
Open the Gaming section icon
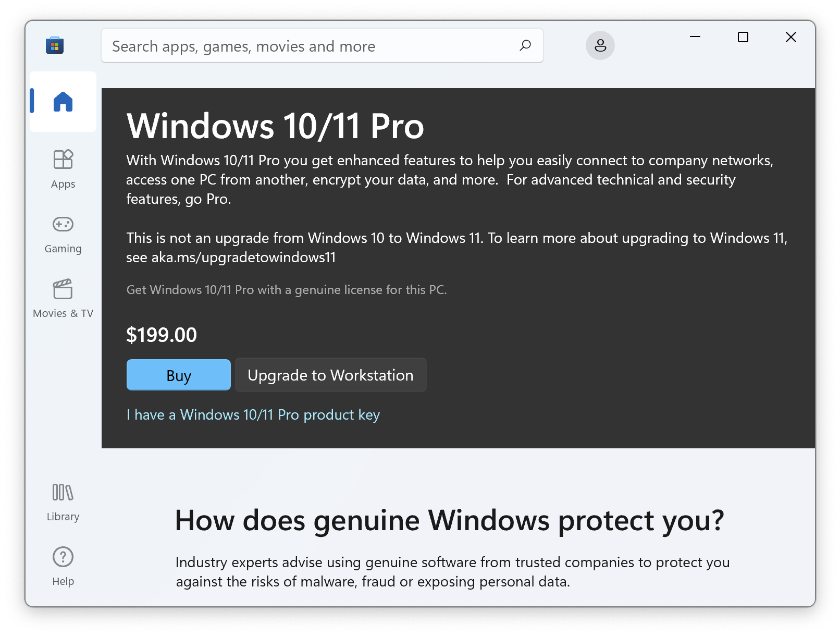[x=63, y=224]
